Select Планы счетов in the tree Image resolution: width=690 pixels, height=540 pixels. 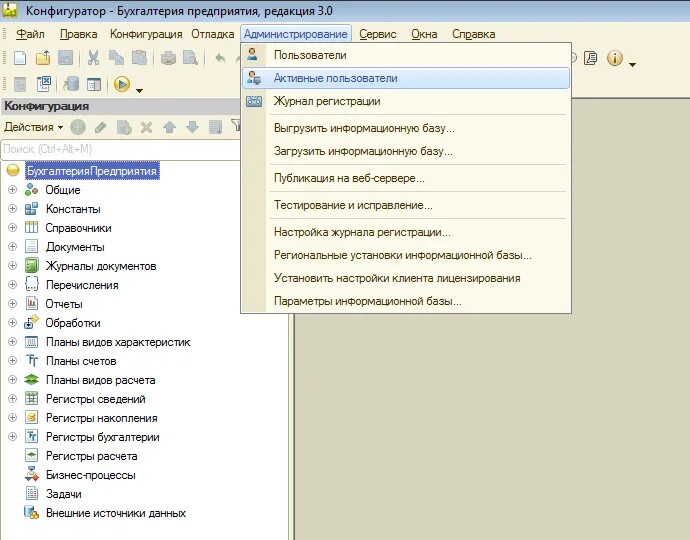(x=81, y=361)
